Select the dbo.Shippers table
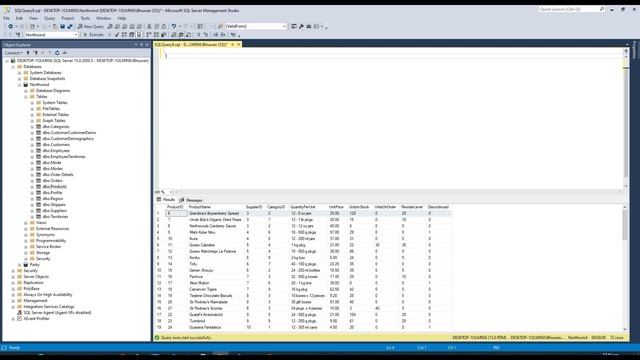The width and height of the screenshot is (640, 360). [x=54, y=204]
